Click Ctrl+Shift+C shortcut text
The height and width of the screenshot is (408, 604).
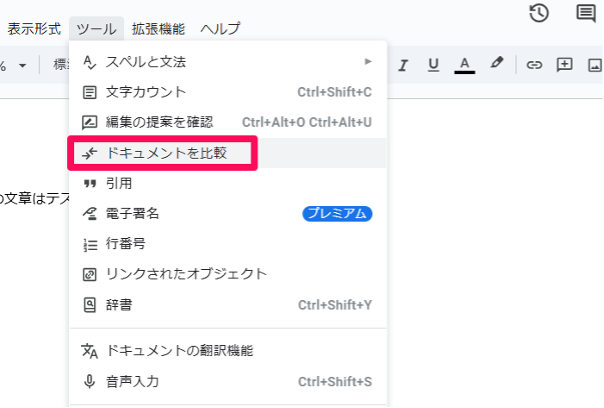point(334,92)
